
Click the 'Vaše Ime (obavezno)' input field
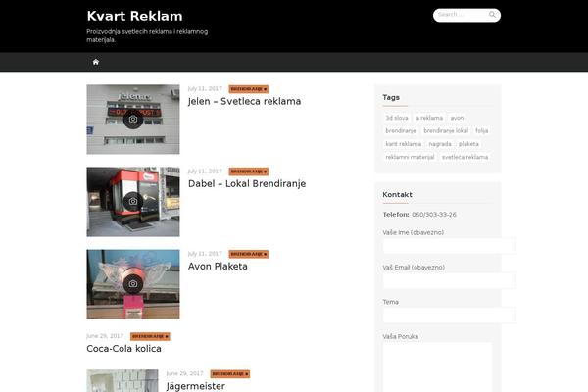click(x=449, y=246)
